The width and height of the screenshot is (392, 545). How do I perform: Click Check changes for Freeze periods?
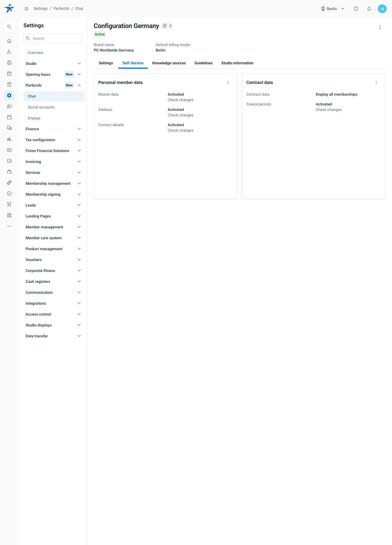pos(329,110)
